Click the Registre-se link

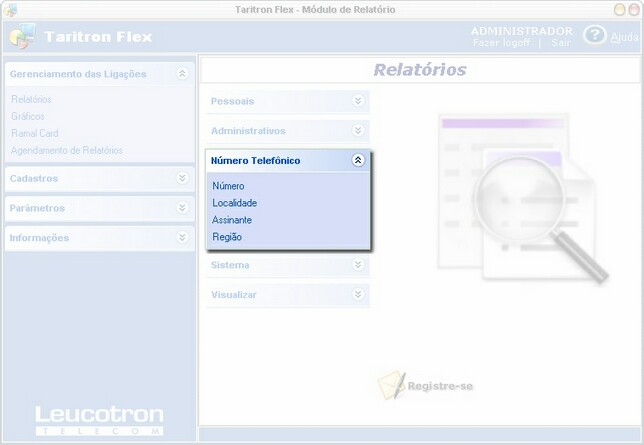440,386
